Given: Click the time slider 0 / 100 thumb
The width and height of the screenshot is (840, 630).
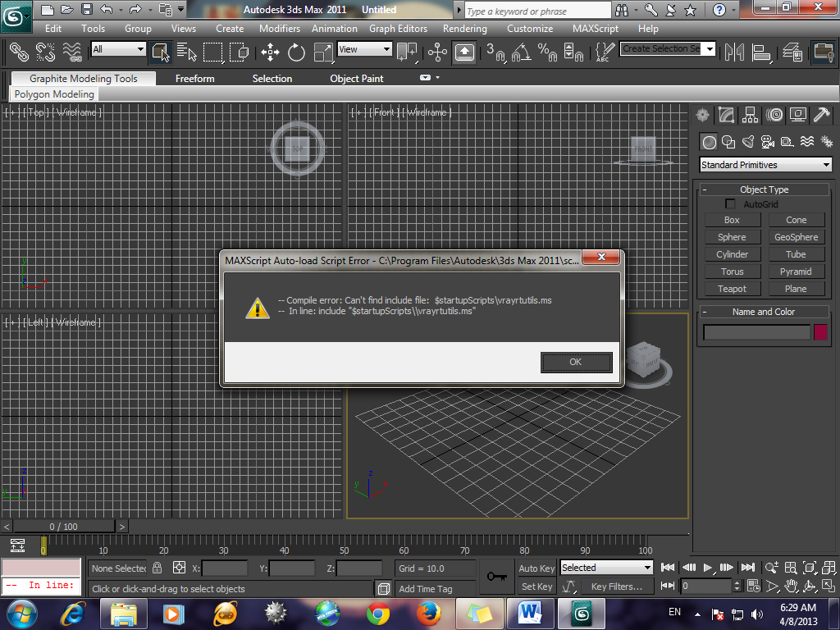Looking at the screenshot, I should 64,527.
